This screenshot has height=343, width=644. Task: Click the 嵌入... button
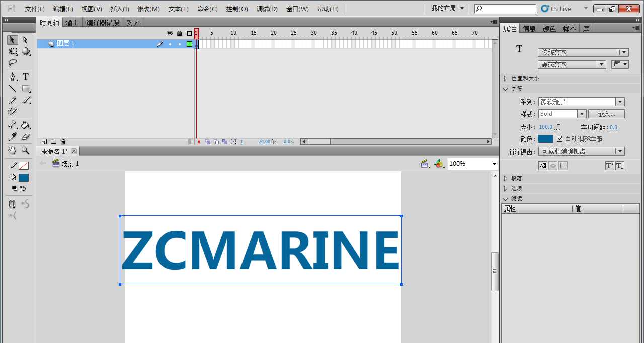607,114
